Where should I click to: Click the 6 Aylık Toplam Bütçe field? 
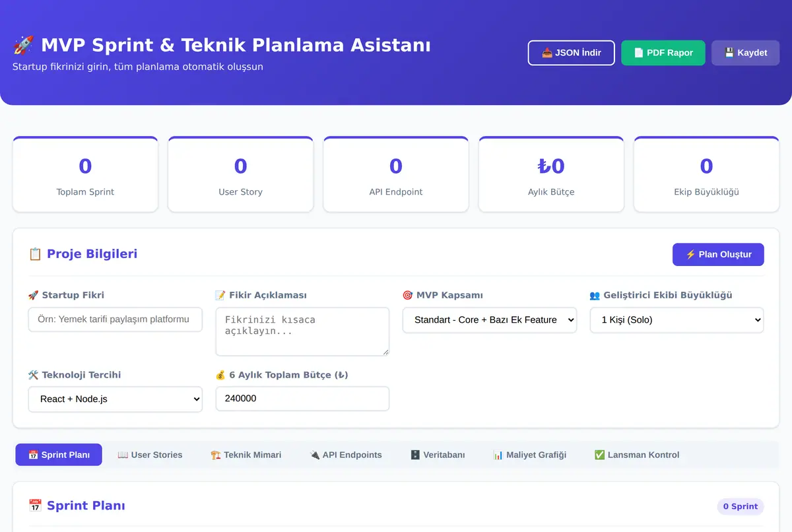point(302,399)
